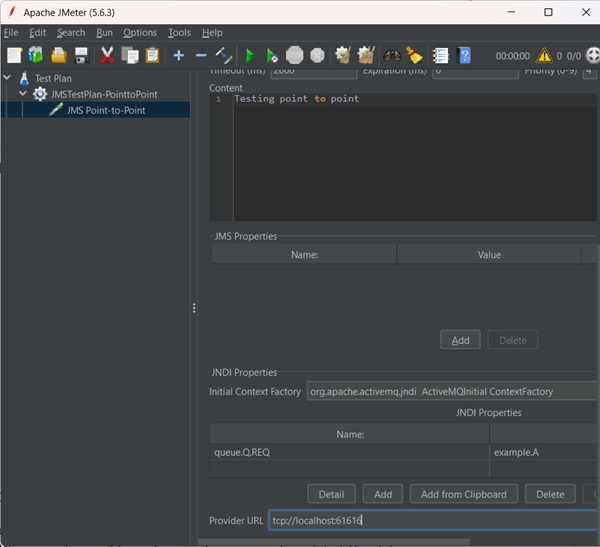Collapse the JMSTestPlan-PointtoPoint thread group

pos(23,94)
